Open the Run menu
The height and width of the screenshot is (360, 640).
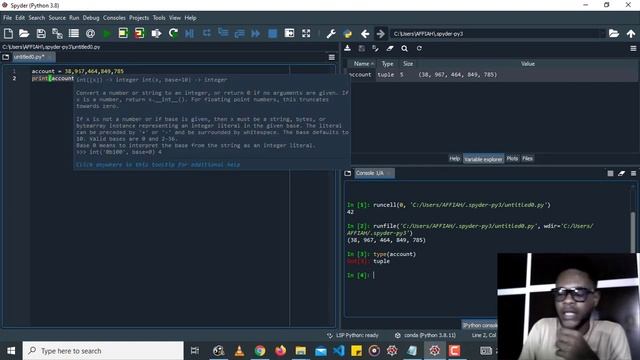pos(74,18)
